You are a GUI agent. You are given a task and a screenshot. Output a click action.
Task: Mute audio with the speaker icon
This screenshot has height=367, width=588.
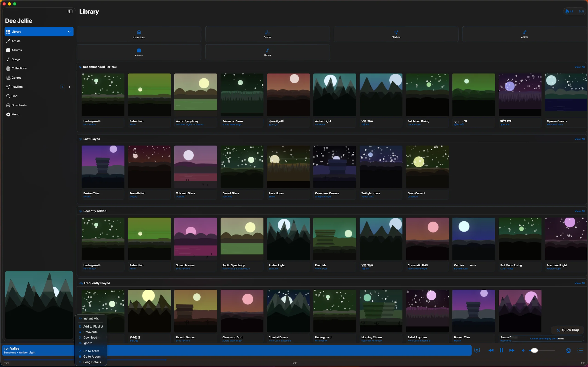click(523, 350)
